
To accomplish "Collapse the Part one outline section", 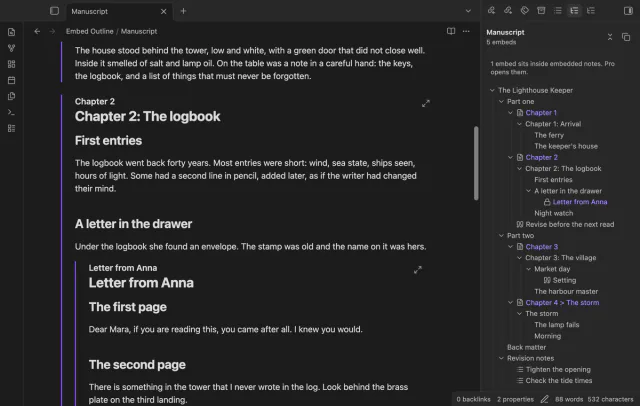I will pyautogui.click(x=501, y=102).
